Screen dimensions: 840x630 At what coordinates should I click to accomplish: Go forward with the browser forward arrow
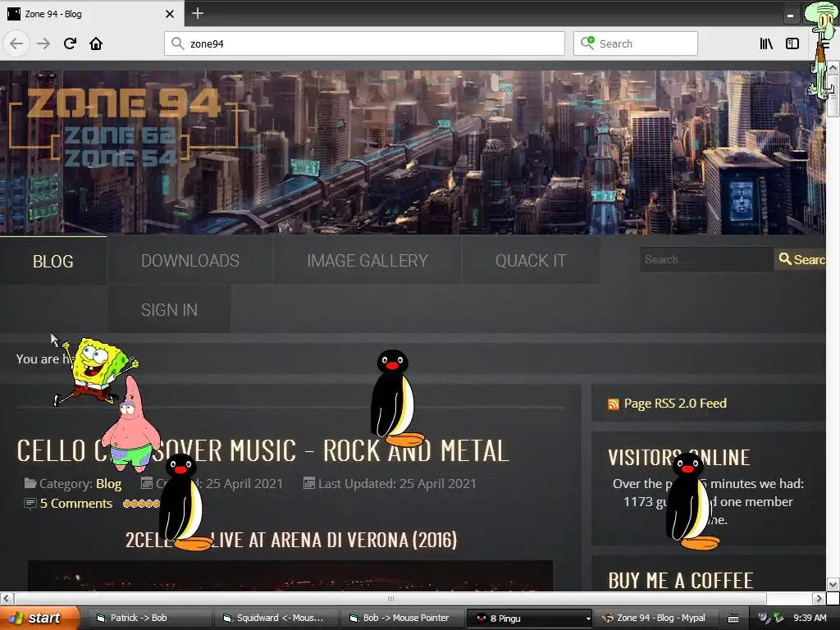(x=43, y=43)
